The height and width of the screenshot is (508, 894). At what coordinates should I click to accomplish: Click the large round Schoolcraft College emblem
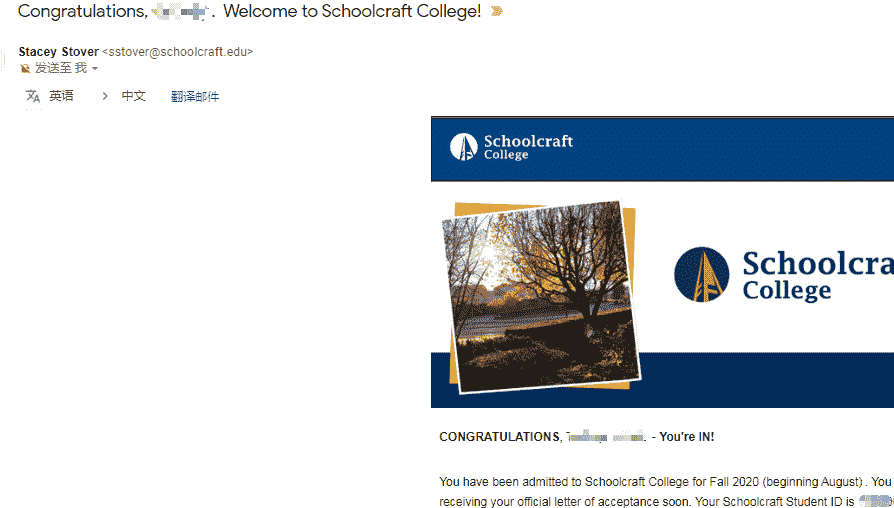(x=701, y=274)
